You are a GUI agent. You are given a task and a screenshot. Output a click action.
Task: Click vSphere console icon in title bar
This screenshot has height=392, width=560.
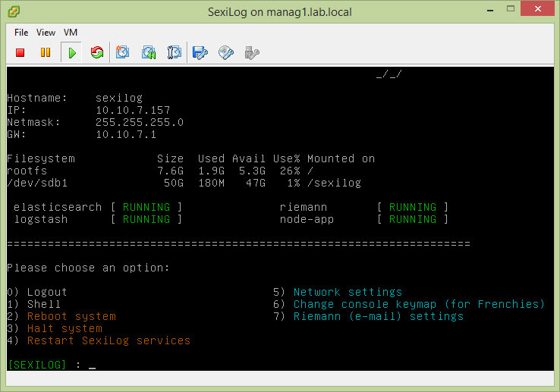tap(14, 11)
